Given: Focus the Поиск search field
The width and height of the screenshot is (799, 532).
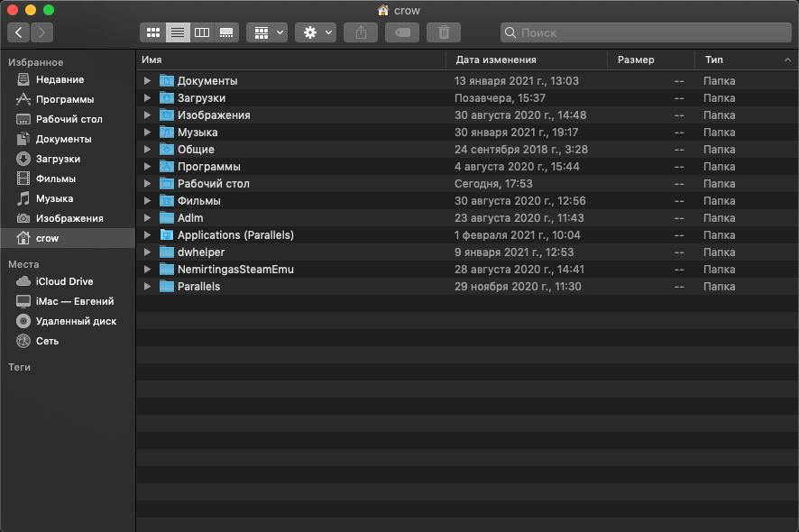Looking at the screenshot, I should (x=646, y=32).
